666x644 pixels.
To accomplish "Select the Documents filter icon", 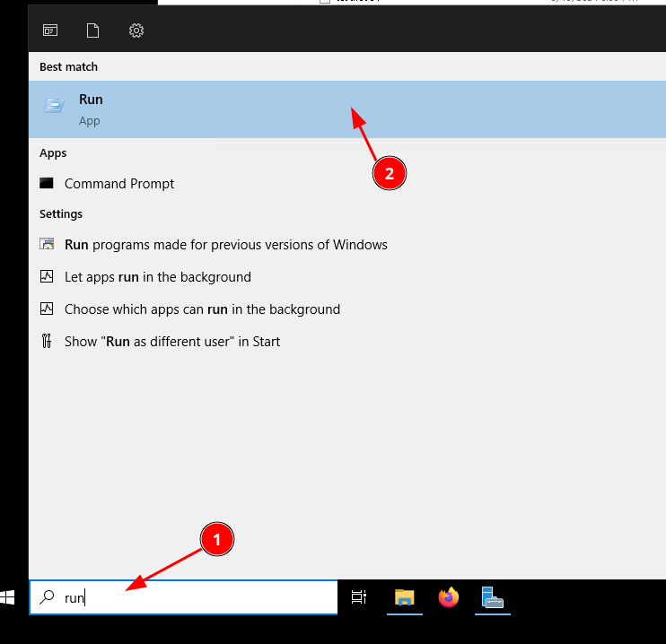I will tap(92, 30).
